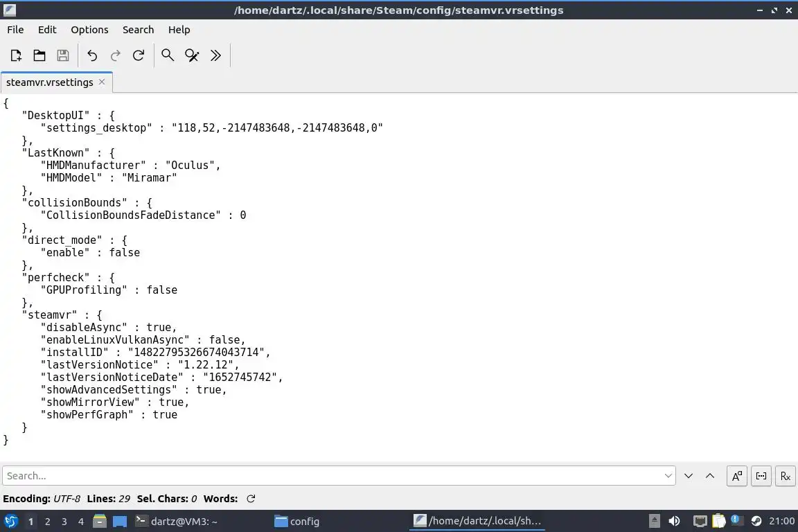This screenshot has height=532, width=798.
Task: Switch to workspace 4
Action: coord(81,522)
